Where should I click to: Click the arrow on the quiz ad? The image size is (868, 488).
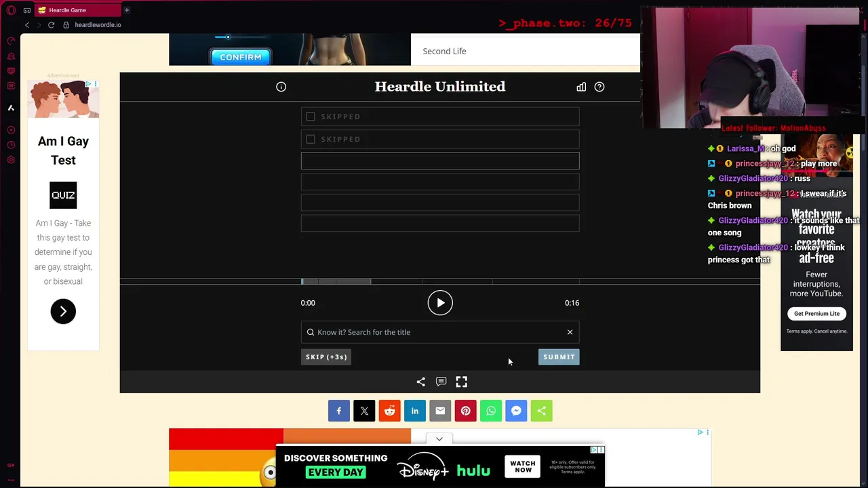(x=63, y=312)
